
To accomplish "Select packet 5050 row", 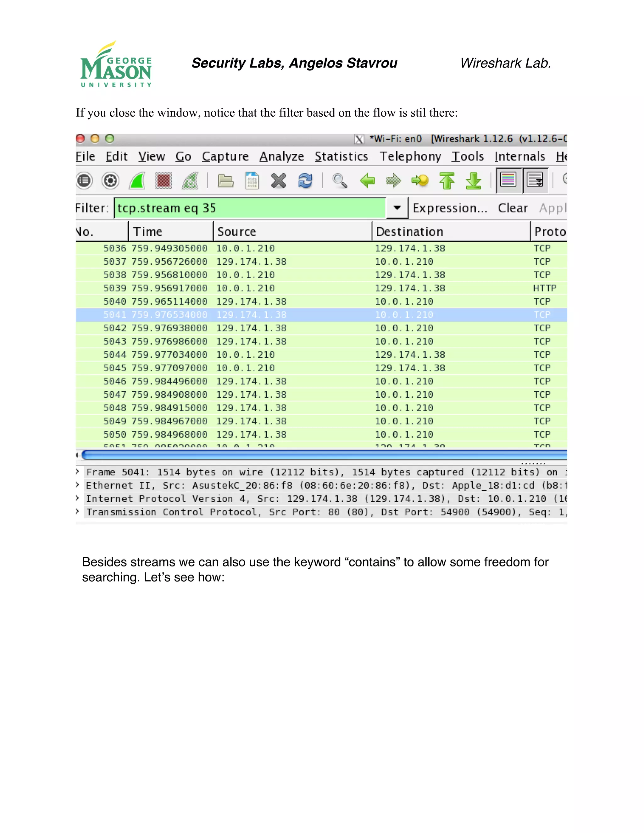I will tap(321, 434).
